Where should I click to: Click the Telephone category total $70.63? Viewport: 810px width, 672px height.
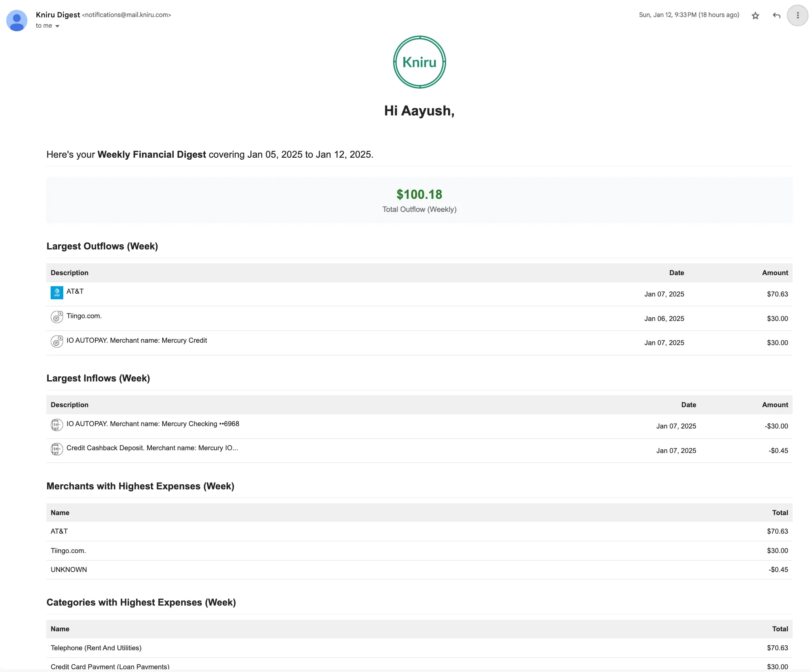(x=777, y=648)
